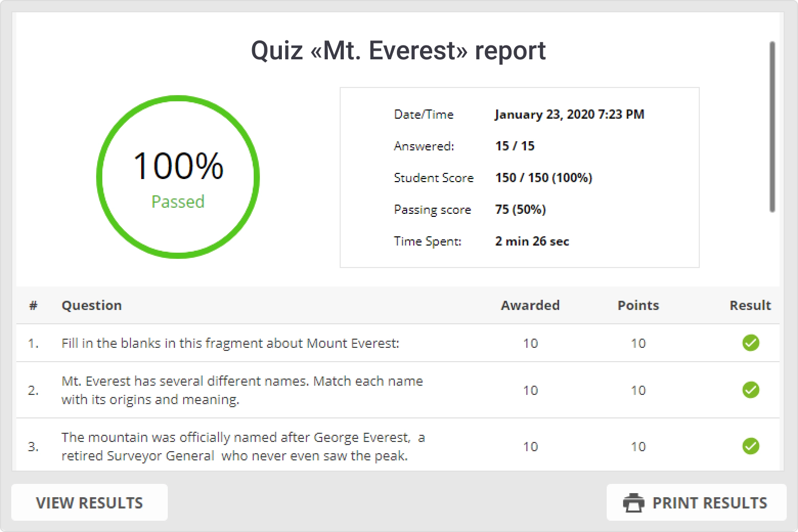Image resolution: width=798 pixels, height=532 pixels.
Task: Select the 'Fill in the blanks' question row
Action: [230, 343]
